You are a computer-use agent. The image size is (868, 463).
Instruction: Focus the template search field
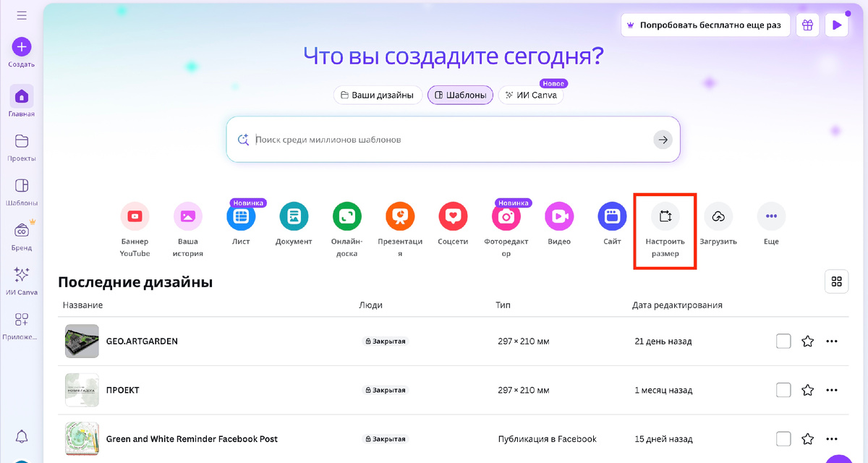[x=452, y=140]
